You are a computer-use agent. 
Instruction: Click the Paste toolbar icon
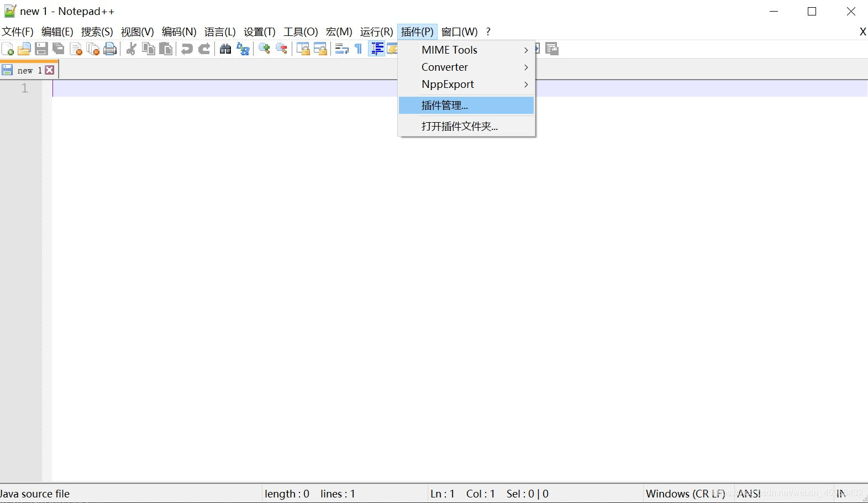click(166, 49)
